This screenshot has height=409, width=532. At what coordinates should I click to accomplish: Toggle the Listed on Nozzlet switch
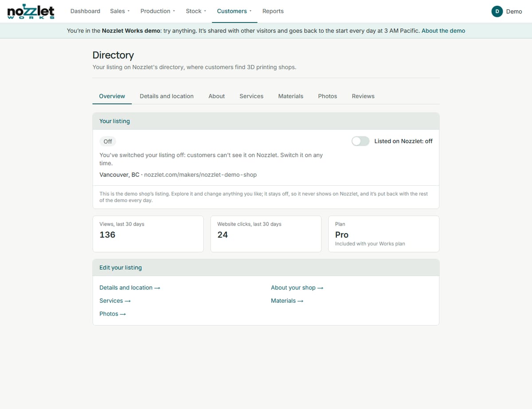point(360,141)
